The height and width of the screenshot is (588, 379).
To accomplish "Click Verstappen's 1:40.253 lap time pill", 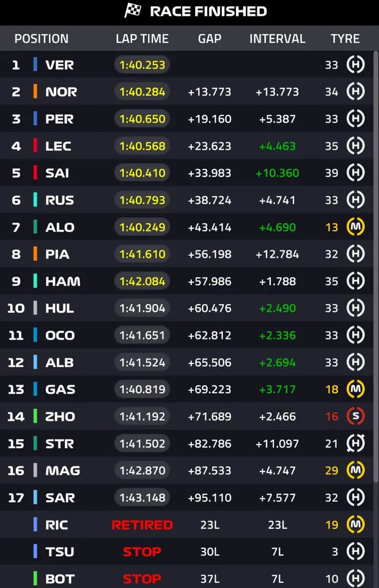I will coord(142,65).
